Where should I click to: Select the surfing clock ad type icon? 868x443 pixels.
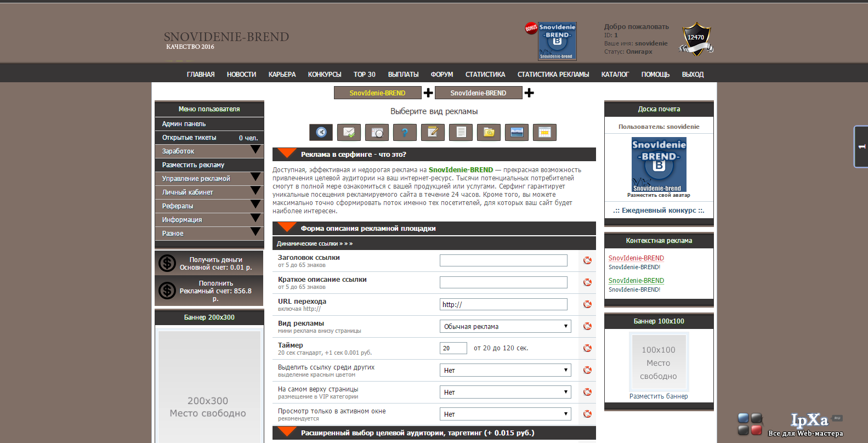321,132
